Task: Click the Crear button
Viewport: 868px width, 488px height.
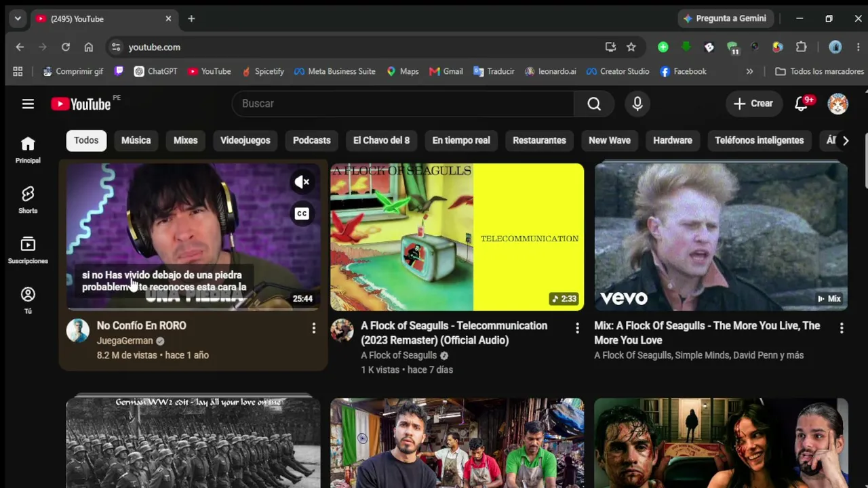Action: pyautogui.click(x=753, y=104)
